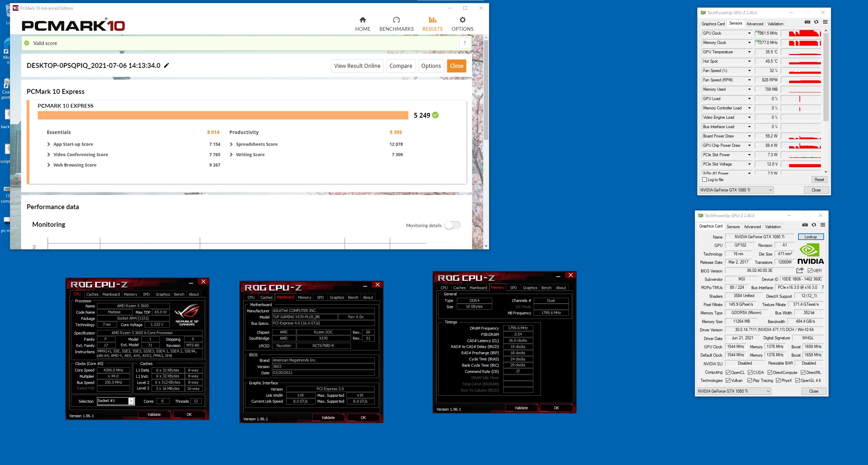This screenshot has height=465, width=868.
Task: Click Validate in CPU-Z Mainboard window
Action: click(328, 418)
